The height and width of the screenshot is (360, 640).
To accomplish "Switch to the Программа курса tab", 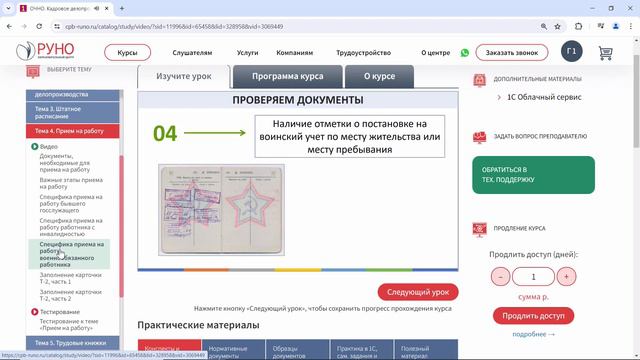I will tap(287, 76).
